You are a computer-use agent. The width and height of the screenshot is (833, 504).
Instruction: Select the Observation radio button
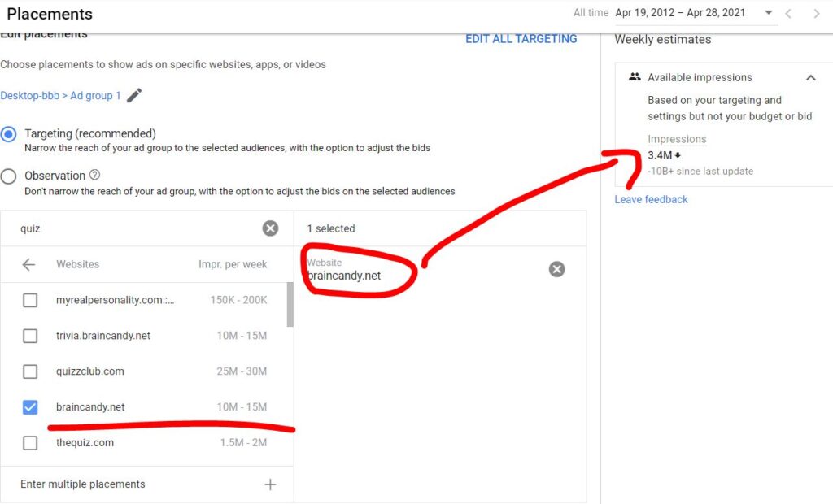point(8,176)
